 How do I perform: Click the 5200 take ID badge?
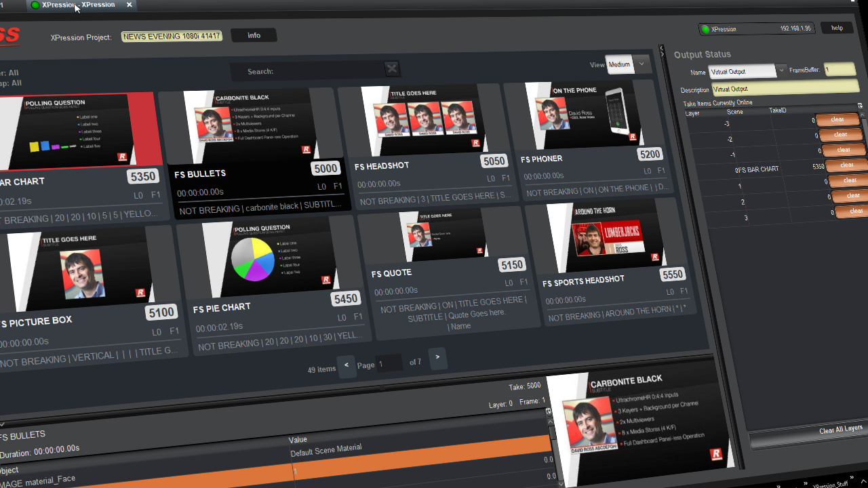650,154
